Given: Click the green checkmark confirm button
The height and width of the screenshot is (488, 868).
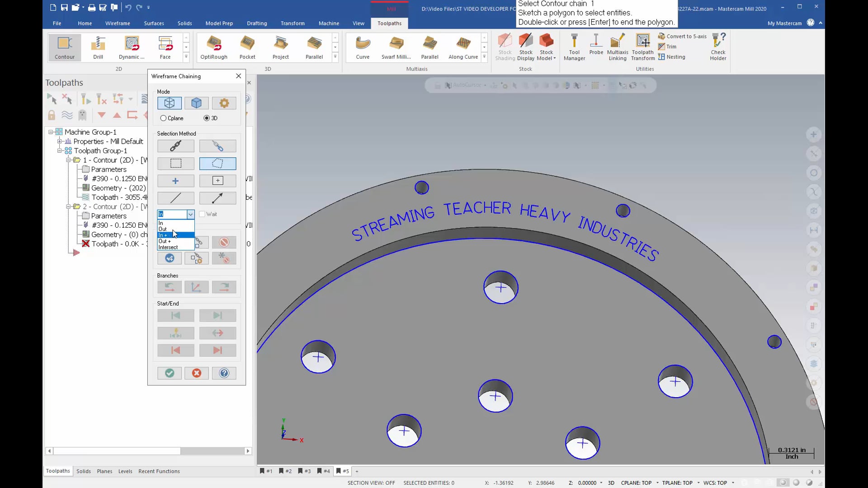Looking at the screenshot, I should pyautogui.click(x=170, y=373).
